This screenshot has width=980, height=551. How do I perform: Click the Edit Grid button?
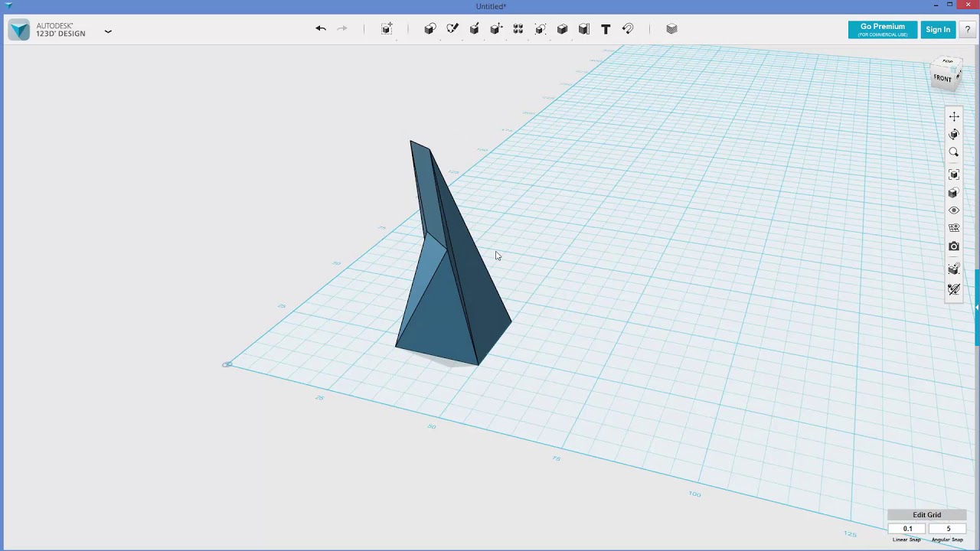[926, 515]
